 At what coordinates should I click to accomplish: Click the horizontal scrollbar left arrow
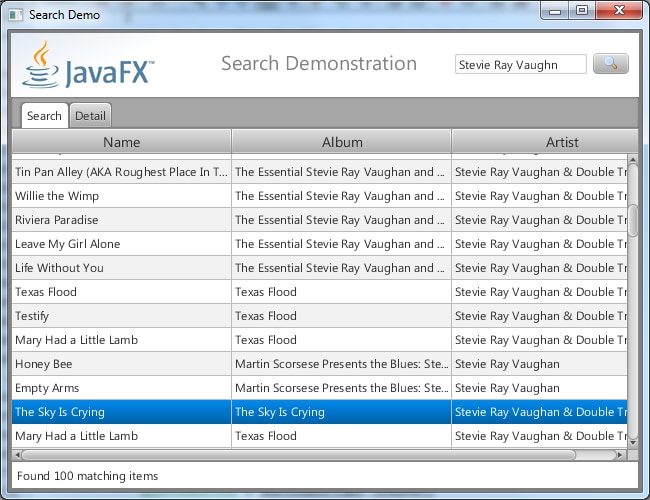(x=18, y=454)
